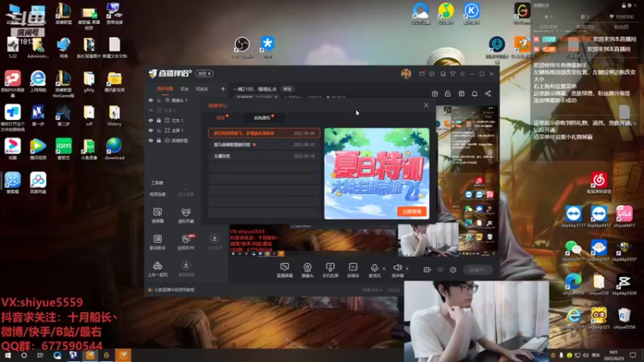Open the History folder on desktop
Screen dimensions: 644x362
click(x=114, y=115)
